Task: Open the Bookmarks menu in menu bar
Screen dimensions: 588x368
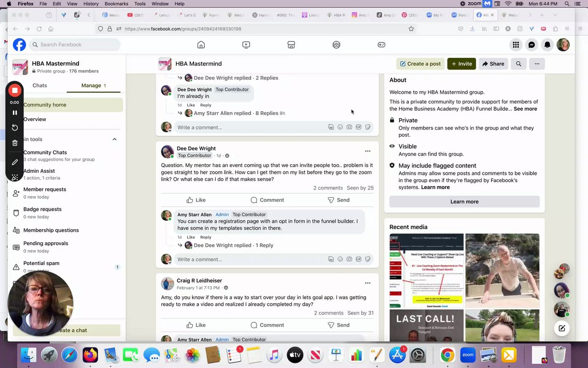Action: point(116,4)
